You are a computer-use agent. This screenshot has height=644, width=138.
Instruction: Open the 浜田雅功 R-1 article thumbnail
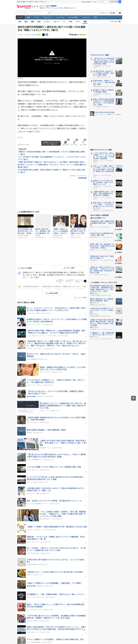pyautogui.click(x=21, y=322)
